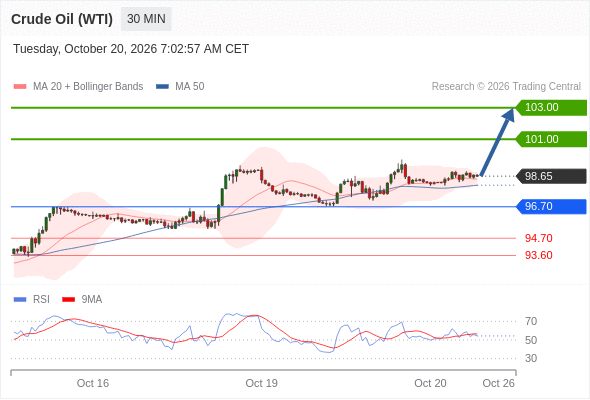The image size is (590, 400).
Task: Click the blue upward forecast arrow
Action: (497, 142)
